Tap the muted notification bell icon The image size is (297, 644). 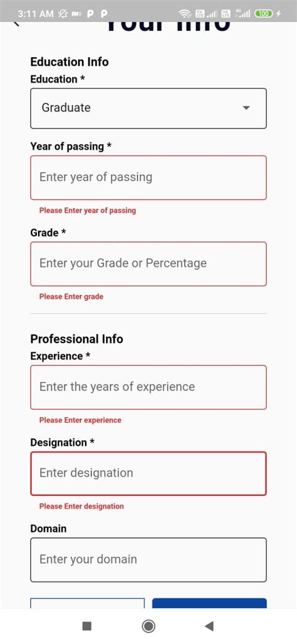coord(63,14)
